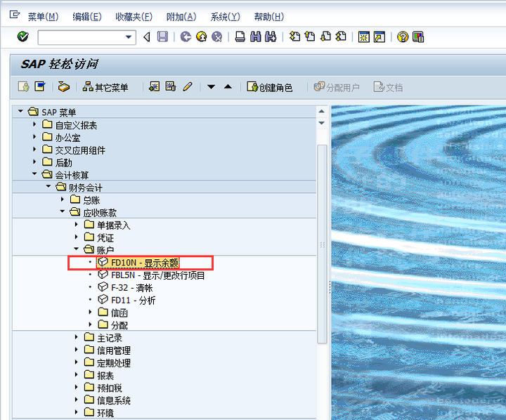Select the 信函 folder

pos(112,313)
